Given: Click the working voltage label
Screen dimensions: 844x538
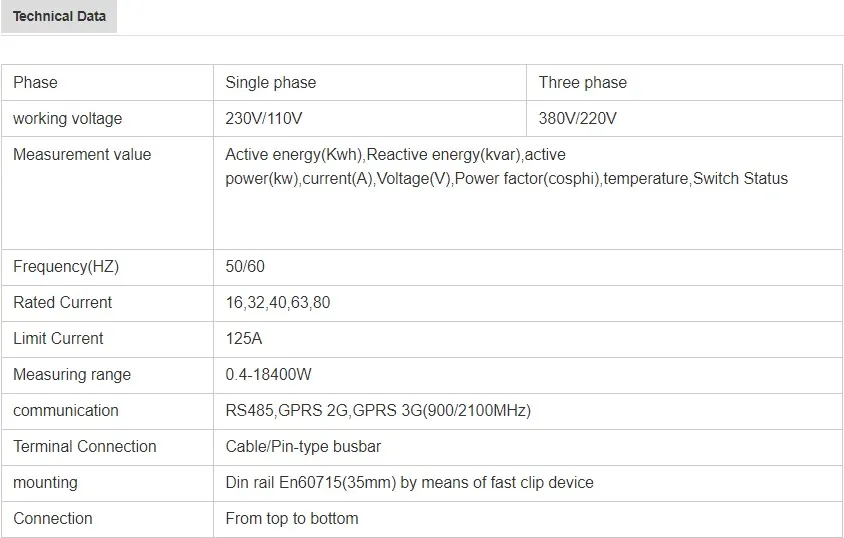Looking at the screenshot, I should point(67,119).
